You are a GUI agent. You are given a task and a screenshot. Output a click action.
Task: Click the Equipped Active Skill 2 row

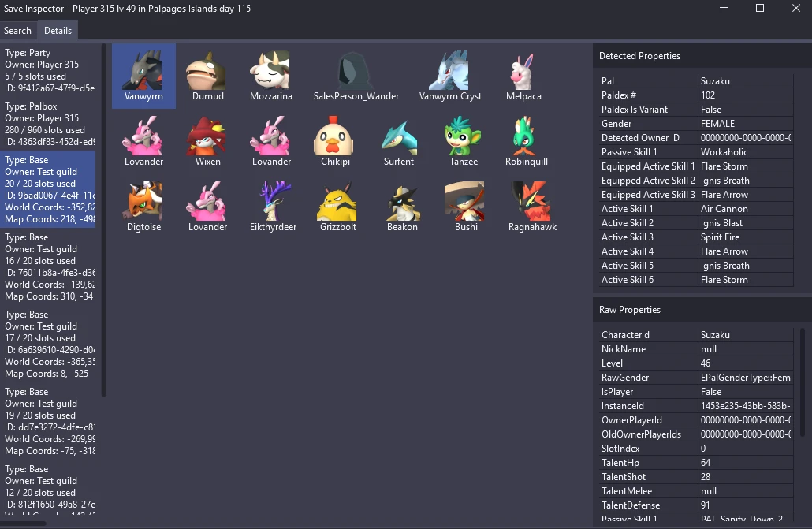(x=695, y=181)
